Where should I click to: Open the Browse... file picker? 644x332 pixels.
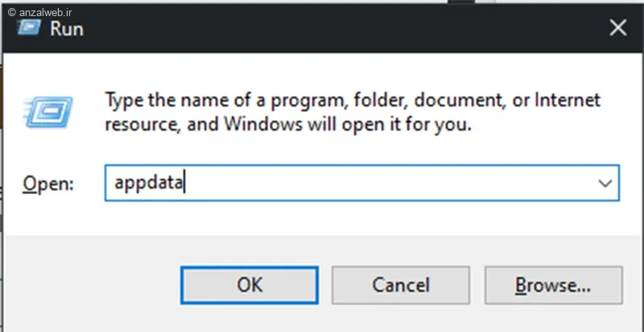coord(553,284)
